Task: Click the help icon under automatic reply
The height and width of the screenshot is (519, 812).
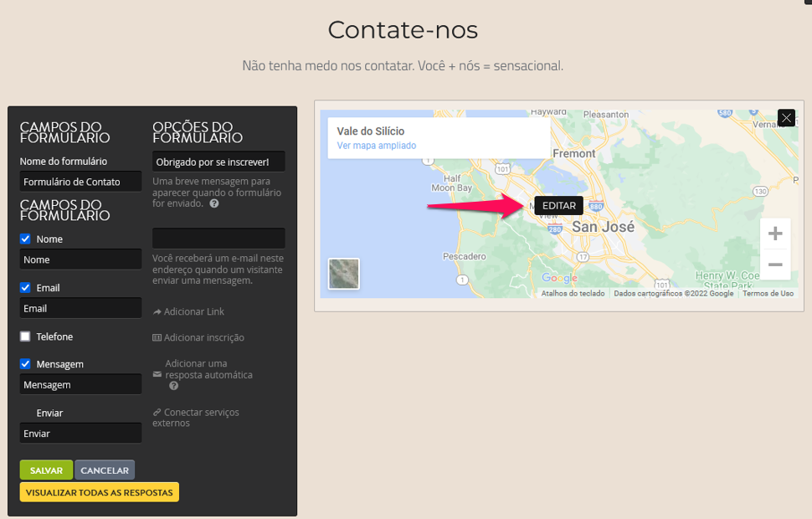Action: point(173,386)
